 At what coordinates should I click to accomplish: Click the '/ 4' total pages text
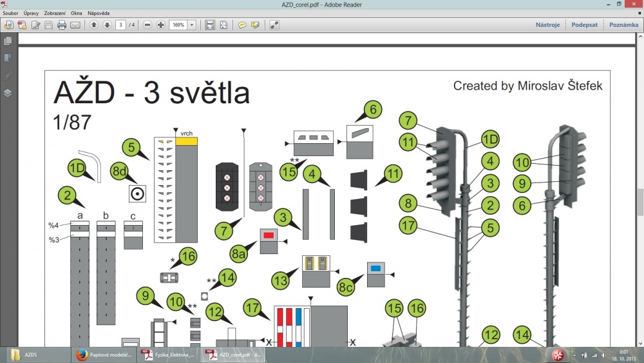(x=131, y=25)
